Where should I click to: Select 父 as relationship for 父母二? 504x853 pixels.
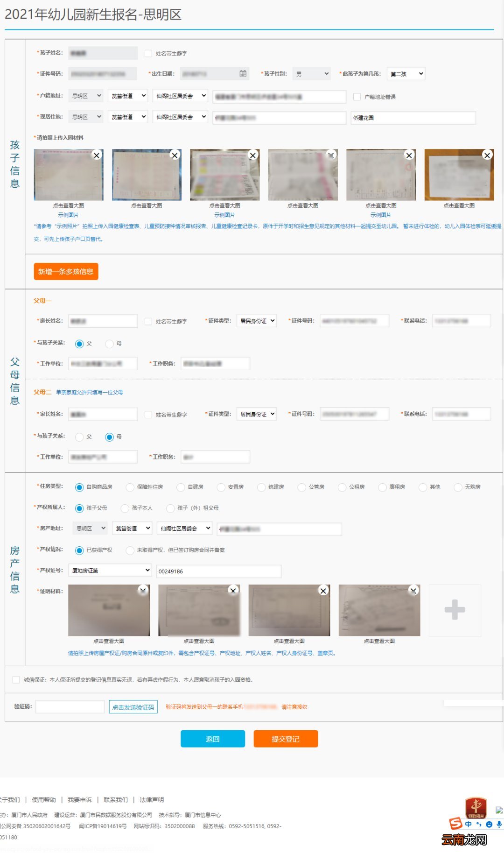[79, 437]
